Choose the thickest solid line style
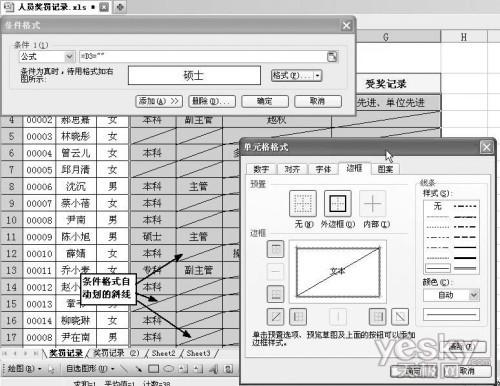The height and width of the screenshot is (386, 500). (465, 258)
